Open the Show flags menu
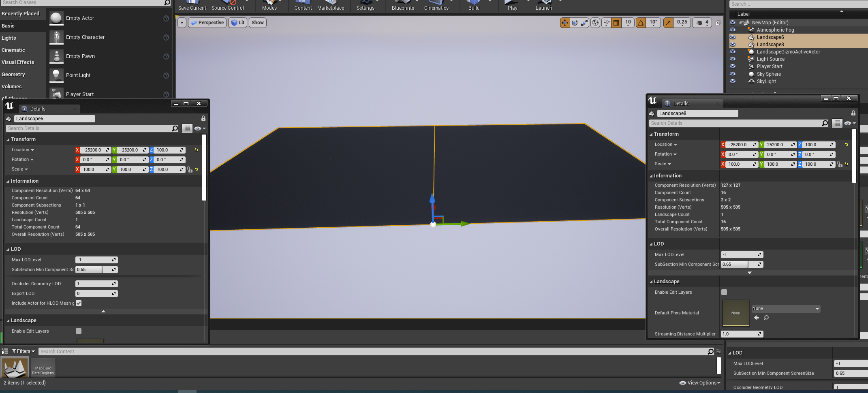 258,23
